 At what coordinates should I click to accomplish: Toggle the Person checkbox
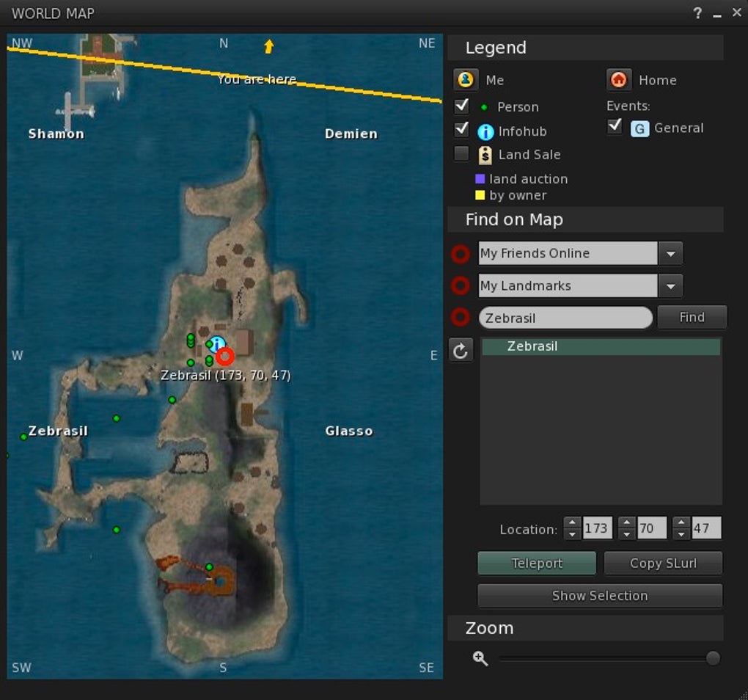coord(461,106)
